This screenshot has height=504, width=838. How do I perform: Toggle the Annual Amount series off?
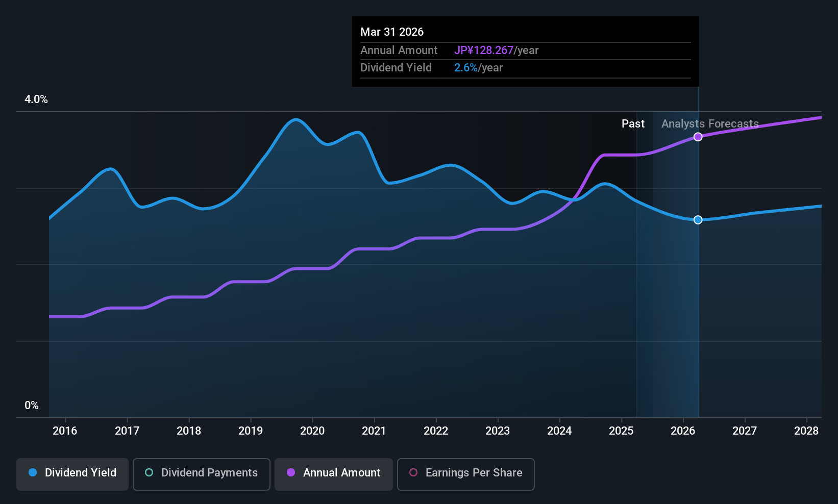point(333,473)
